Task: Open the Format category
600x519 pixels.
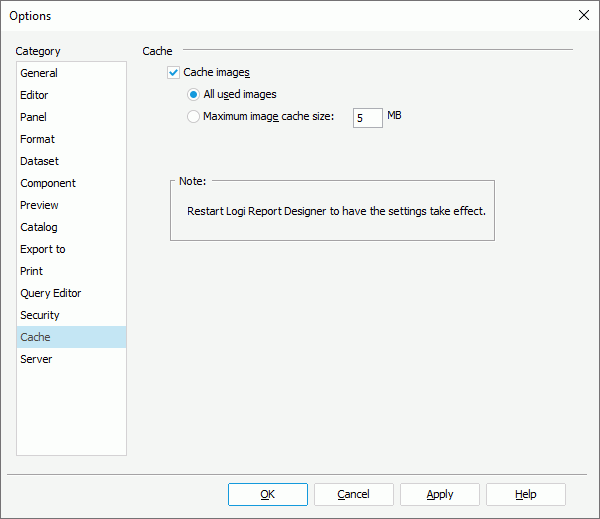Action: 71,139
